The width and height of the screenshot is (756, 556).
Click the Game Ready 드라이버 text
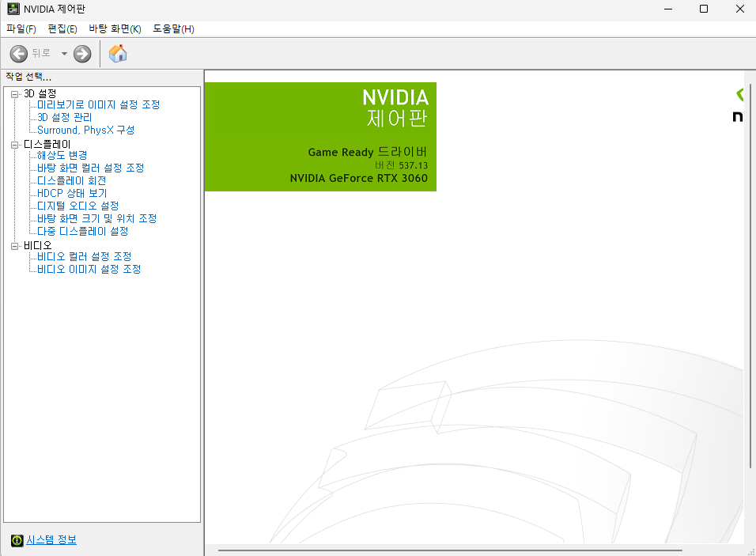point(368,152)
